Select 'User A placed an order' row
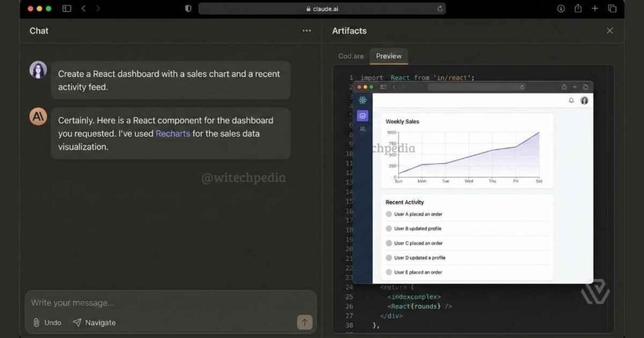 [x=467, y=214]
